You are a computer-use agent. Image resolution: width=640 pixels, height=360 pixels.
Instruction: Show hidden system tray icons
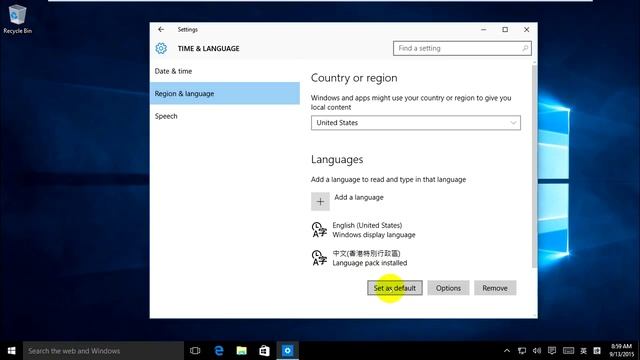point(507,351)
